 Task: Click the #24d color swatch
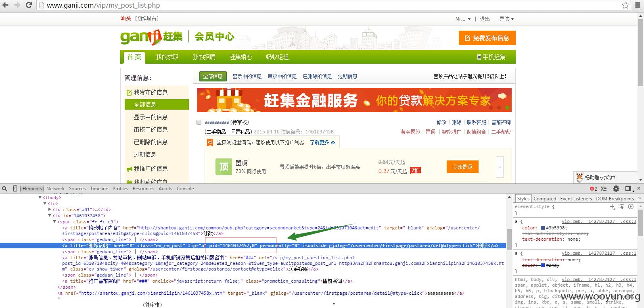(543, 265)
